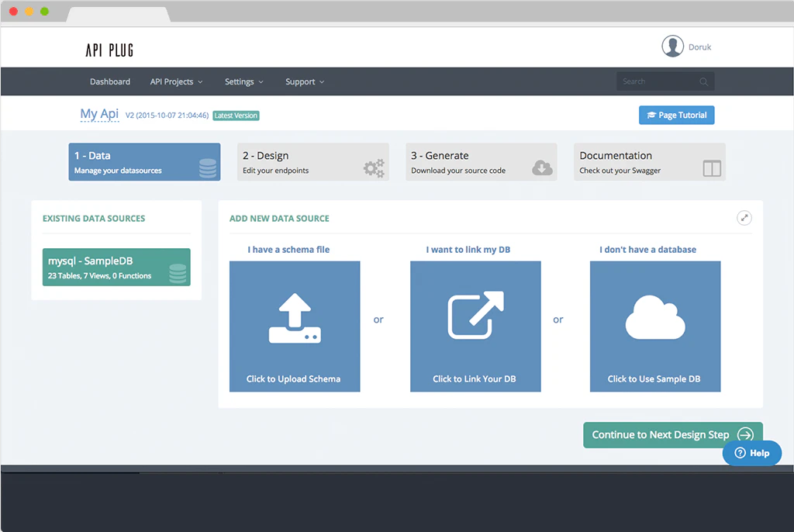Click the cloud download icon on Generate step
This screenshot has width=794, height=532.
point(542,168)
